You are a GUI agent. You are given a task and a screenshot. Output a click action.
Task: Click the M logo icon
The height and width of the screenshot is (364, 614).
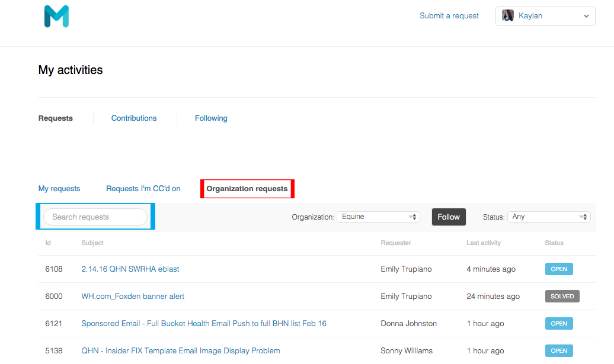pos(56,16)
